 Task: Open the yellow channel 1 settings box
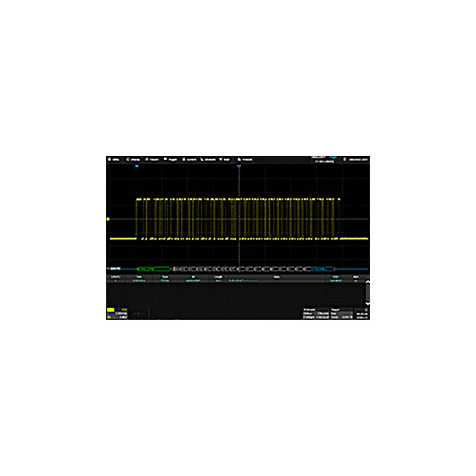coord(117,313)
